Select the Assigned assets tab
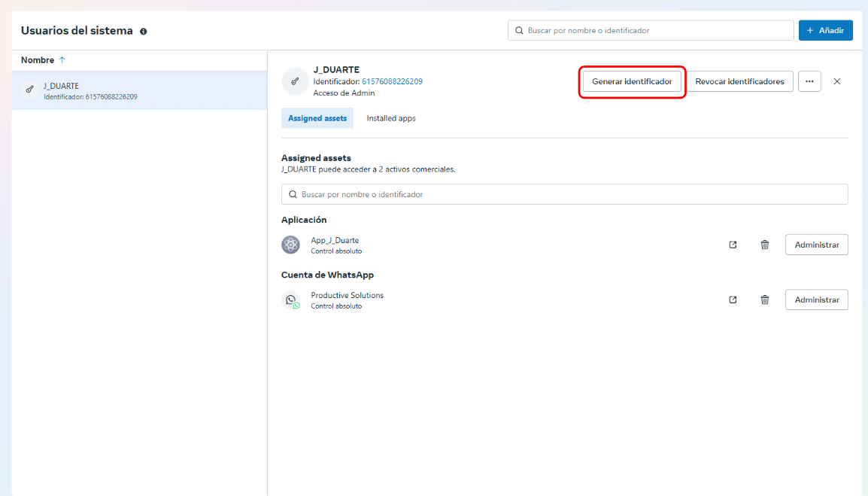 [x=317, y=118]
